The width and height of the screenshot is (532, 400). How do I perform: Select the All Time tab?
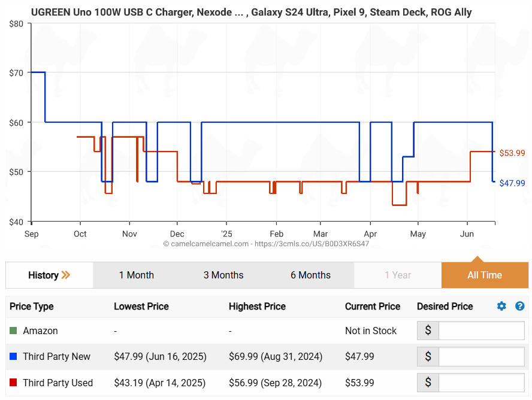pos(484,275)
